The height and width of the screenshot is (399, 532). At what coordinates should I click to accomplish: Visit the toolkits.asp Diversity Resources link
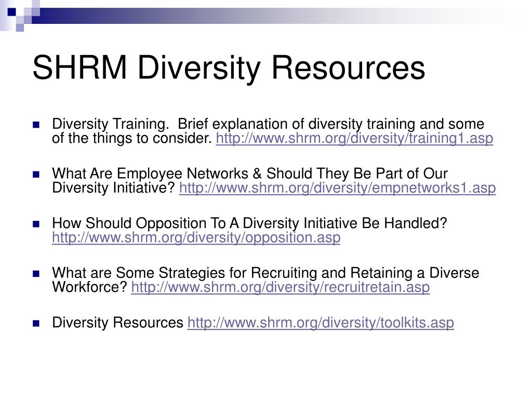321,322
